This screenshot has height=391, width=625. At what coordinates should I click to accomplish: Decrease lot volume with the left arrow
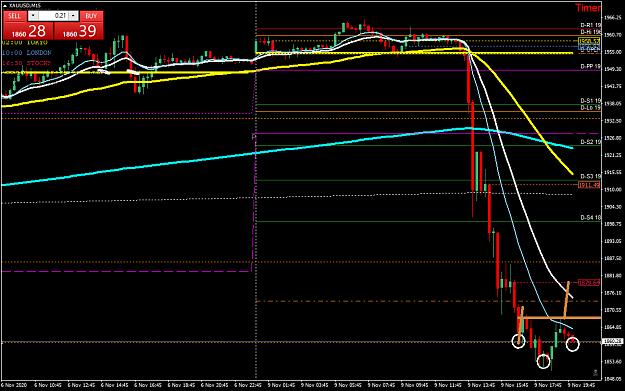tap(33, 16)
